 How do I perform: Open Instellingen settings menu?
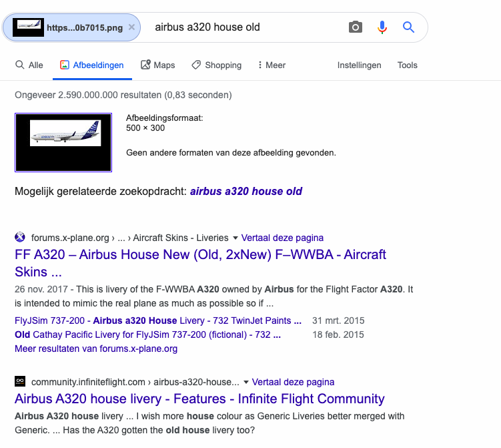[x=359, y=65]
